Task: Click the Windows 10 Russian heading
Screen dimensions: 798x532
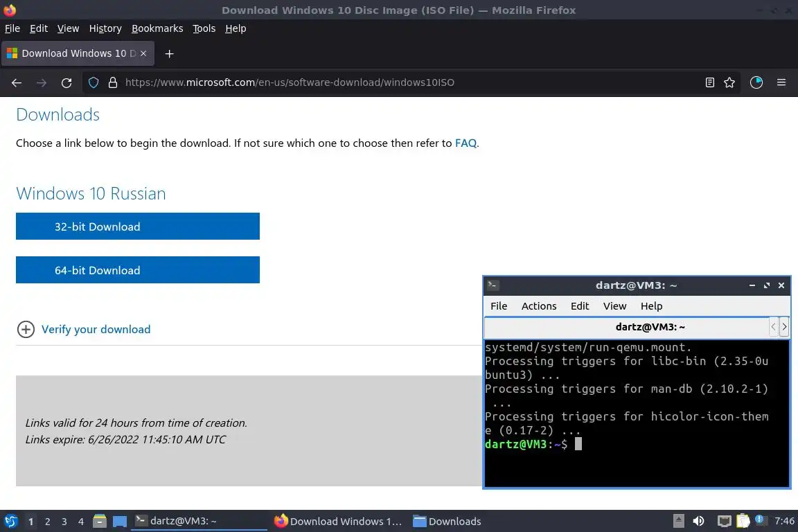Action: click(91, 193)
